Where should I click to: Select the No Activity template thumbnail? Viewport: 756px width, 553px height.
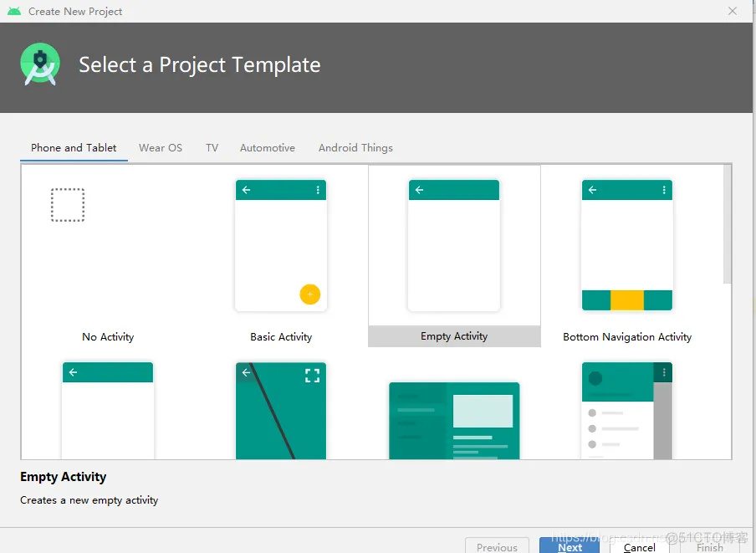point(68,205)
